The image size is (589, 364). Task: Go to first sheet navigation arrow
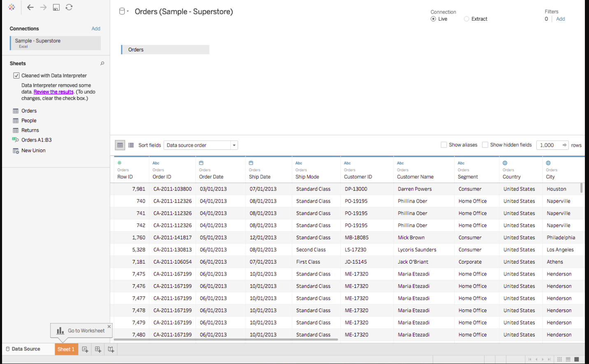(530, 359)
